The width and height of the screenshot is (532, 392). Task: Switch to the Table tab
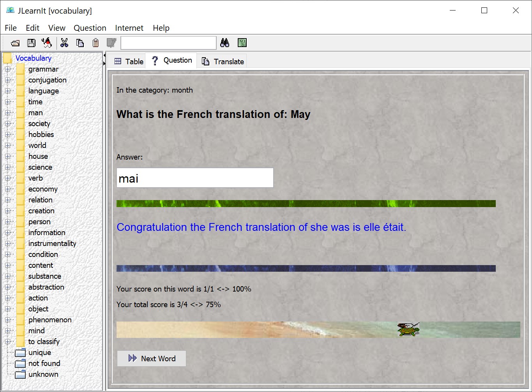pyautogui.click(x=129, y=62)
